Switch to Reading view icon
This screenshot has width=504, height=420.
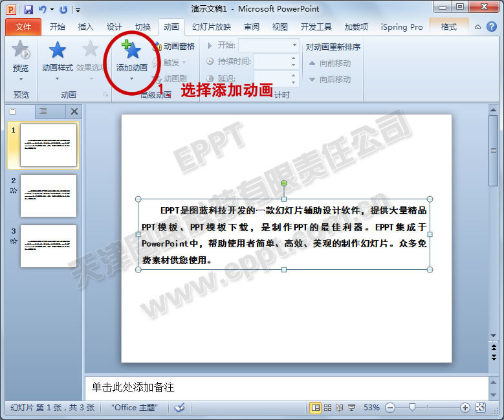pyautogui.click(x=340, y=408)
